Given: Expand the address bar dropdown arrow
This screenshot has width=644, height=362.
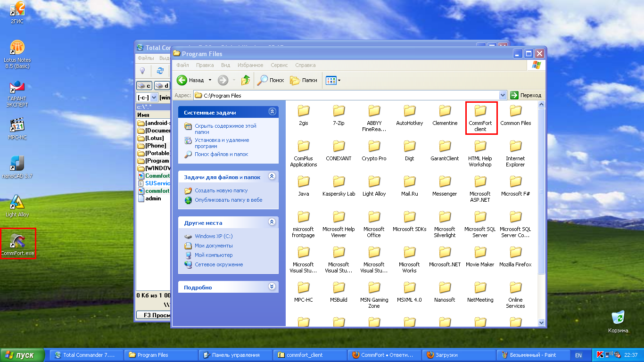Looking at the screenshot, I should tap(502, 95).
